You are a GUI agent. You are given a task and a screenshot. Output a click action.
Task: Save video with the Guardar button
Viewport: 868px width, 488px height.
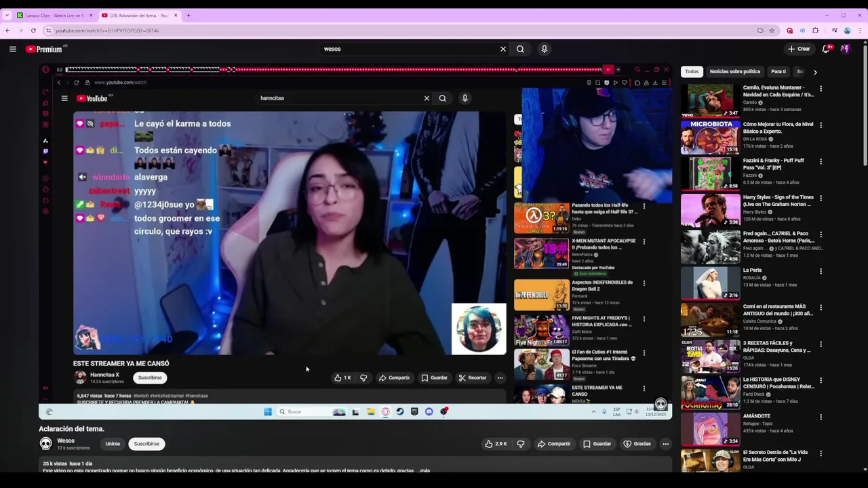(597, 444)
